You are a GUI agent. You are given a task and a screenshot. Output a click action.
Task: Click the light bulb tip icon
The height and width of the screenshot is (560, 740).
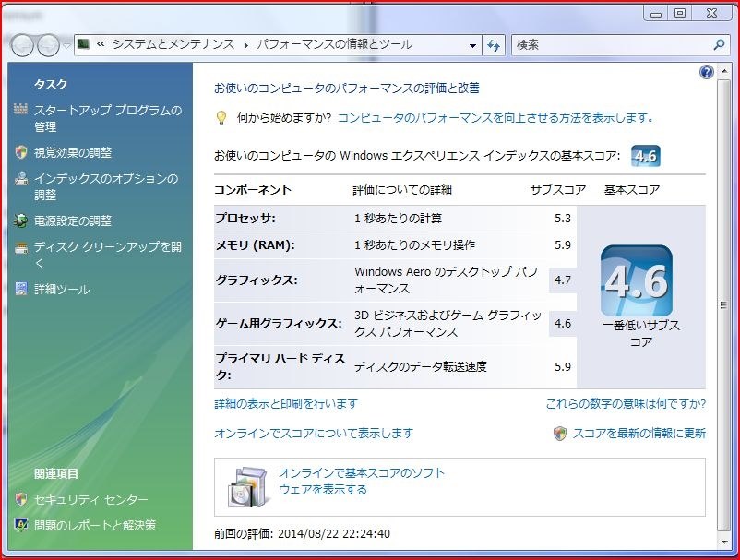pyautogui.click(x=221, y=118)
